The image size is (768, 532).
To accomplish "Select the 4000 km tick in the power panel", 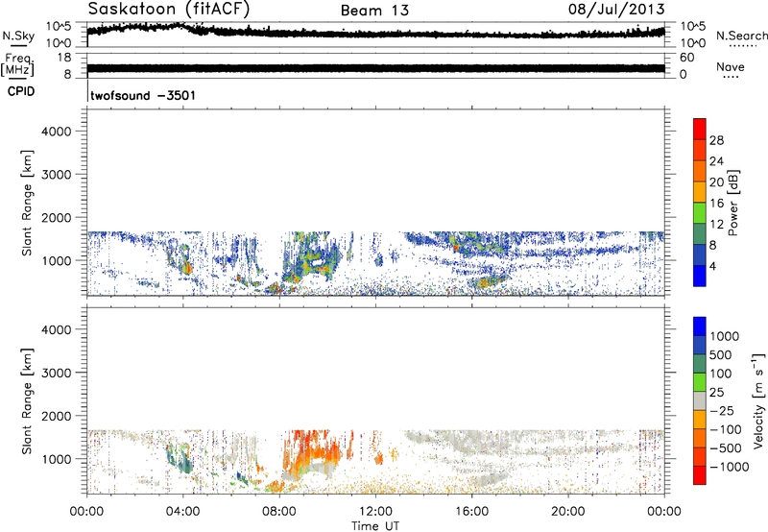I will 57,132.
